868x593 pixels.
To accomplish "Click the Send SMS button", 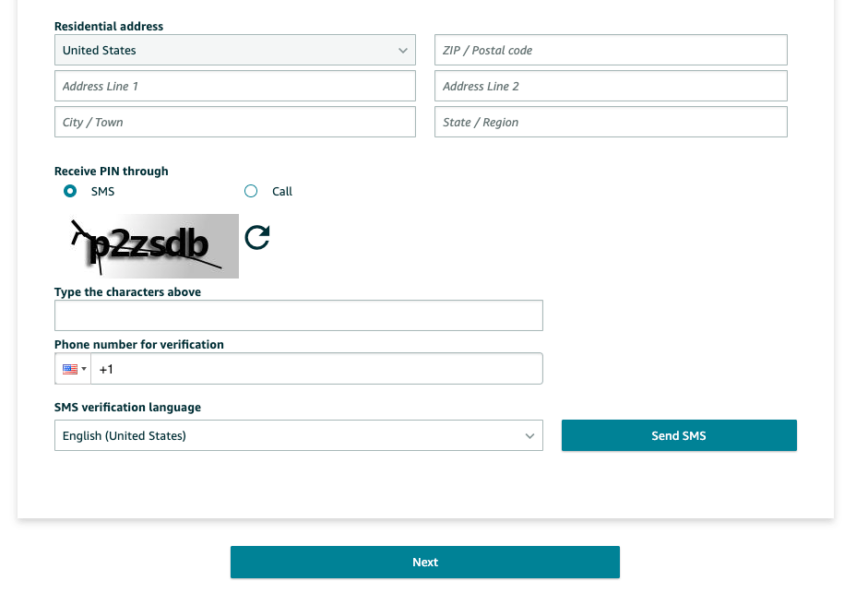I will coord(678,434).
